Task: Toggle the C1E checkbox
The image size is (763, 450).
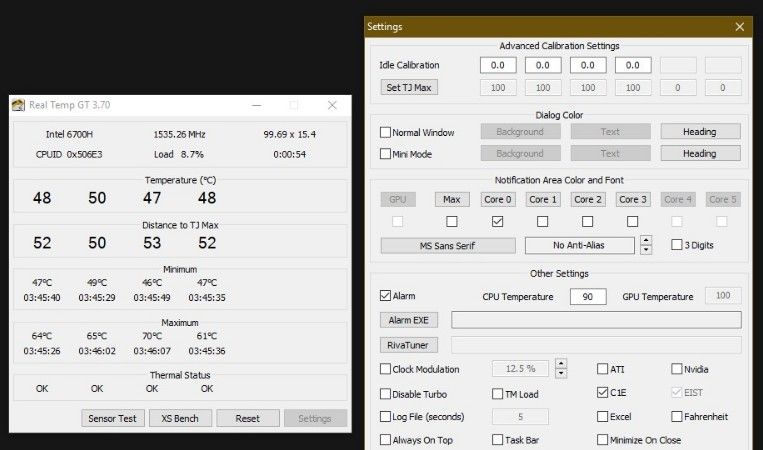Action: click(x=603, y=393)
